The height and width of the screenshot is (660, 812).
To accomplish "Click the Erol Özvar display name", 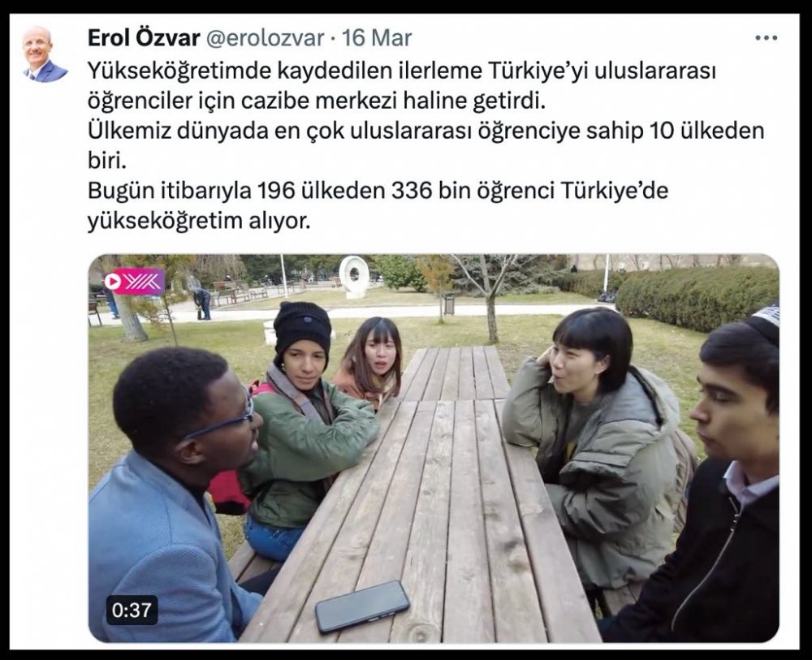I will [144, 38].
